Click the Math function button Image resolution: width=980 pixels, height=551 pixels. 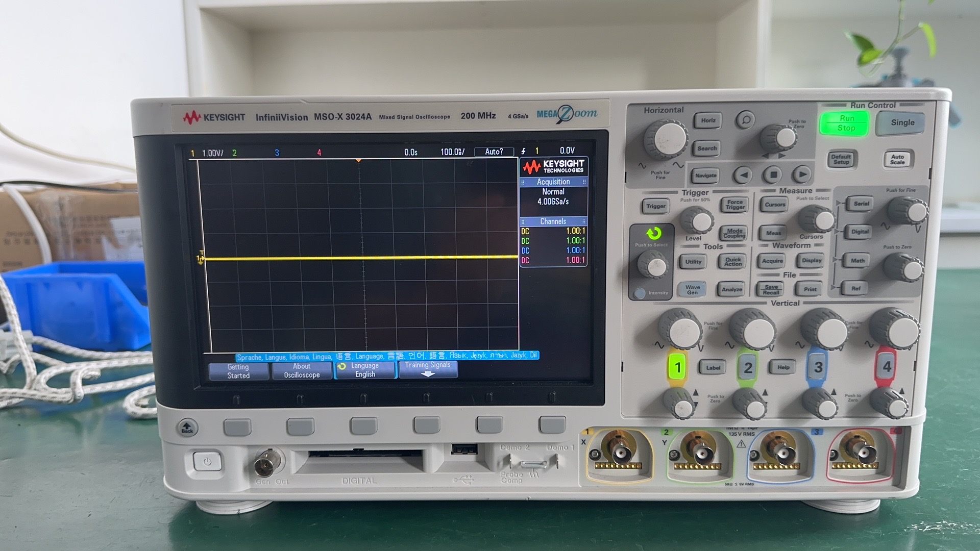click(857, 261)
